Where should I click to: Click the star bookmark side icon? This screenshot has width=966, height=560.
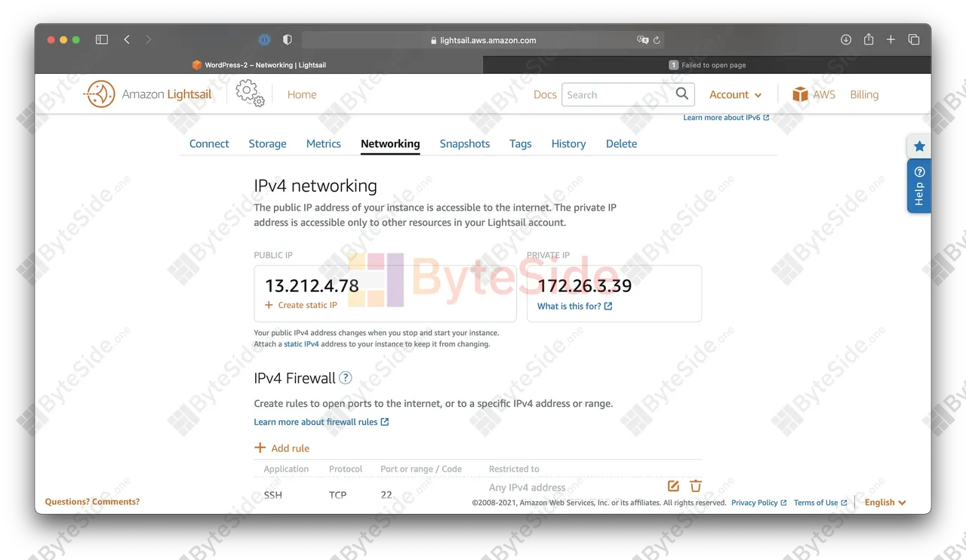tap(919, 146)
